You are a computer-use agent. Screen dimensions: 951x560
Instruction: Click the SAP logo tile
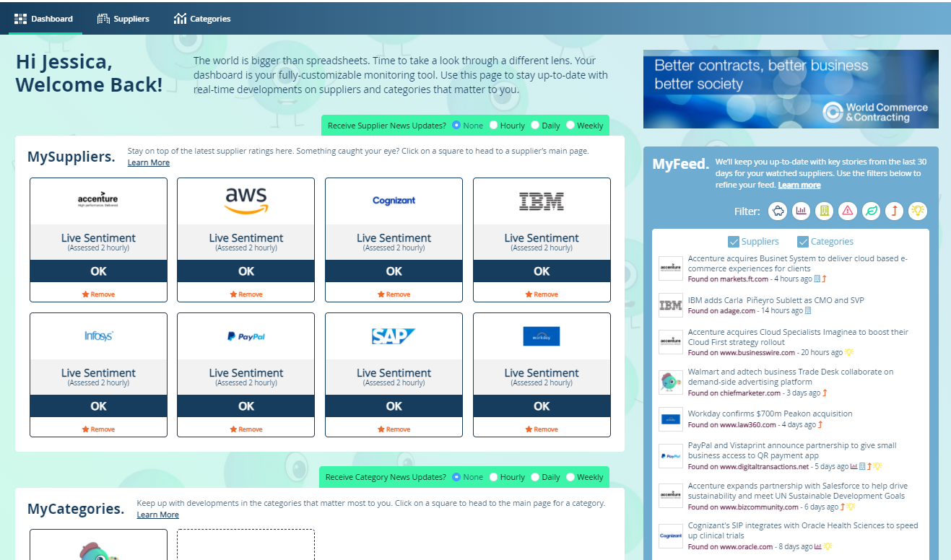click(x=394, y=336)
